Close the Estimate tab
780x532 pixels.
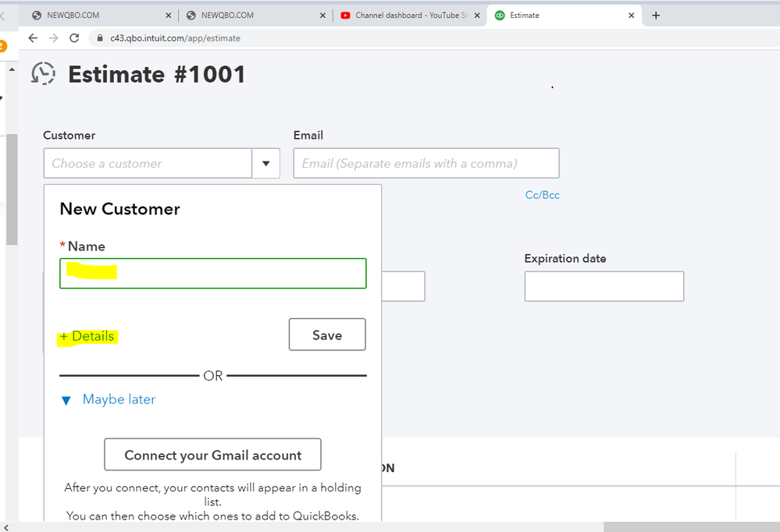(632, 16)
